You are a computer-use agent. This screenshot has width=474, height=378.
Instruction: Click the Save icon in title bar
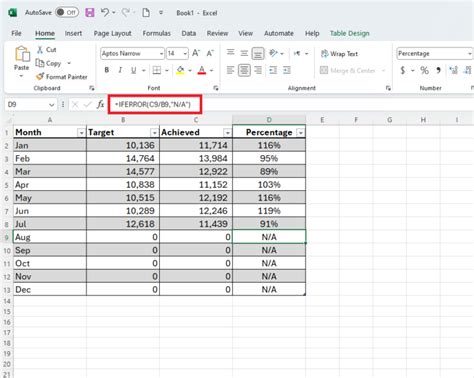(90, 13)
